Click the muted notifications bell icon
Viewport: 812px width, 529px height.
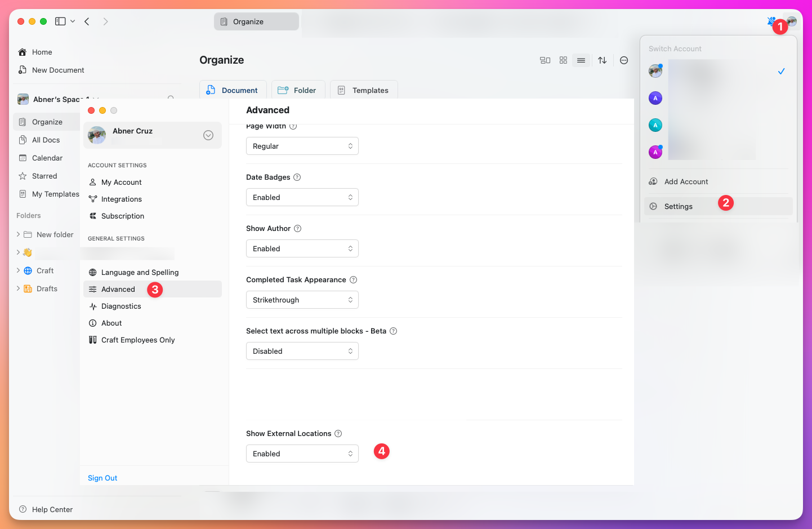click(771, 21)
